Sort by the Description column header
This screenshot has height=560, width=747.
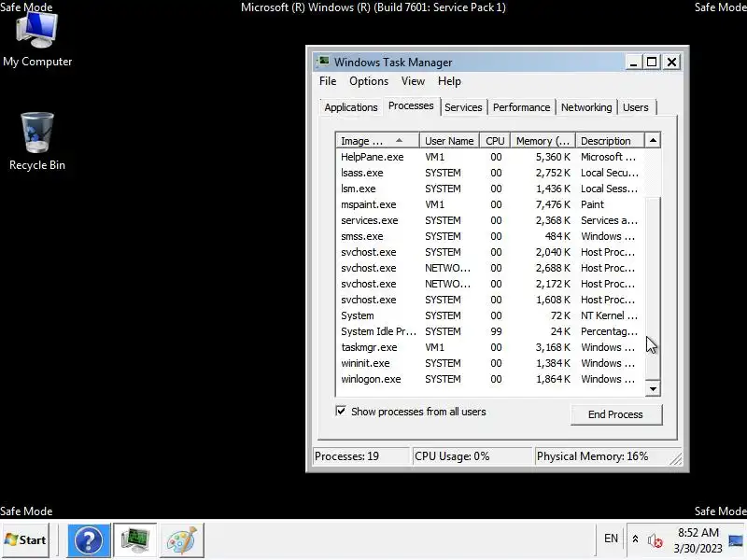click(x=610, y=141)
